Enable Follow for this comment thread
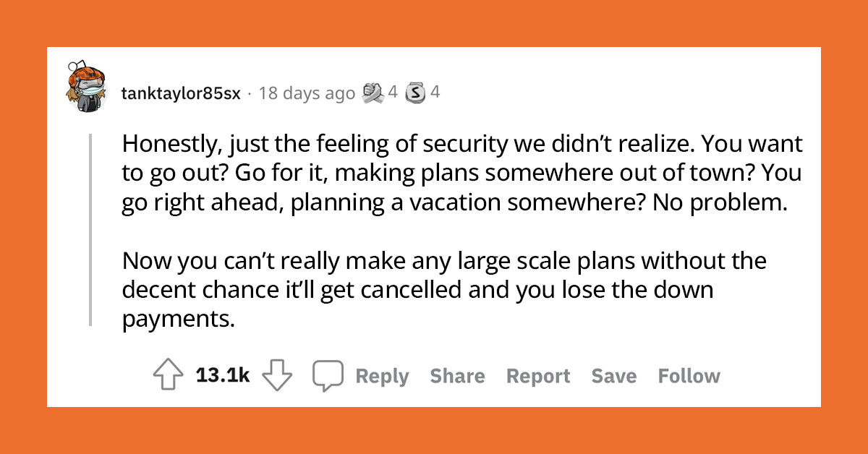This screenshot has width=868, height=454. [689, 375]
